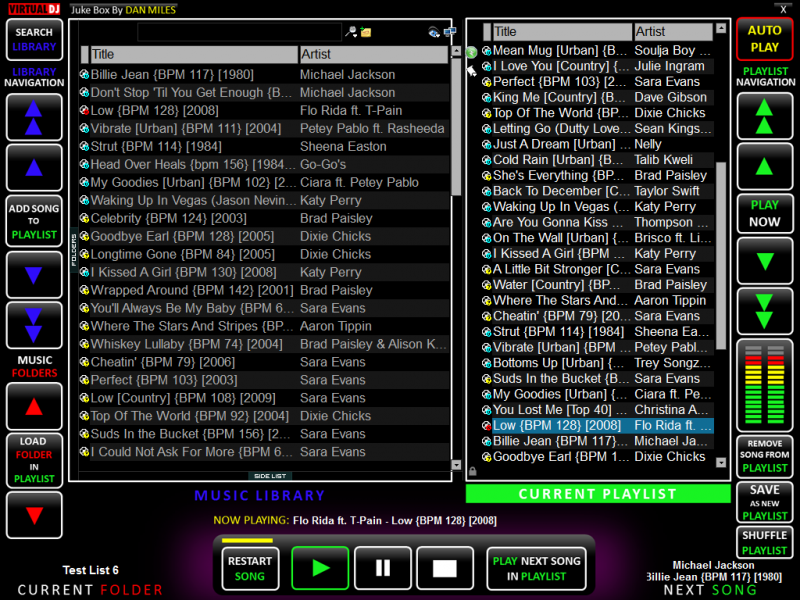Click library scrollbar down arrow
This screenshot has height=600, width=800.
coord(456,465)
